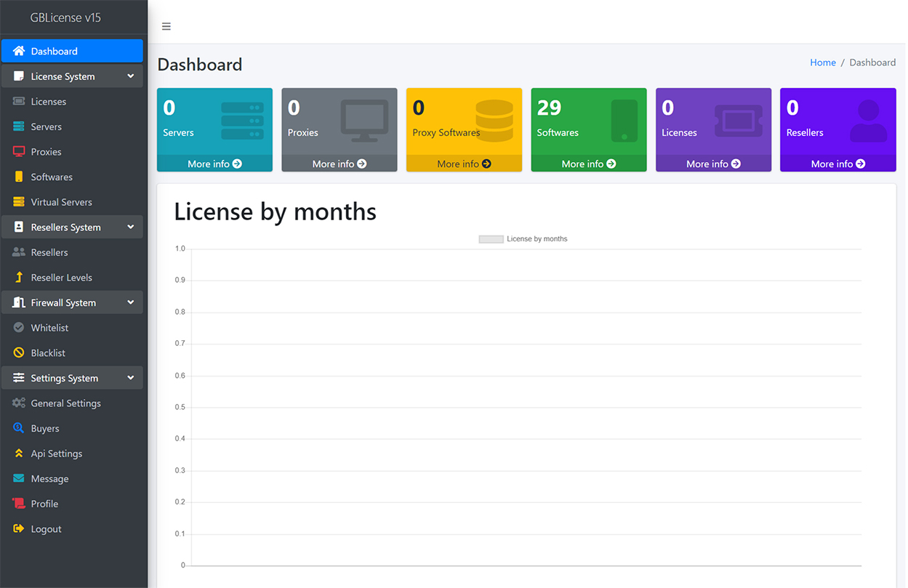The width and height of the screenshot is (908, 588).
Task: Click the Whitelist checkmark icon
Action: 19,328
